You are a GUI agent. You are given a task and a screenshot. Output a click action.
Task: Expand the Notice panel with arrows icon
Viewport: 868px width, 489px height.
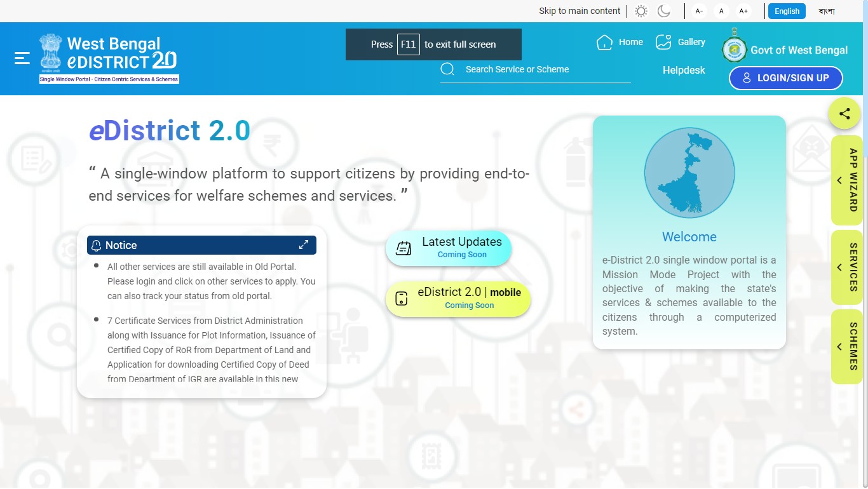pos(304,245)
